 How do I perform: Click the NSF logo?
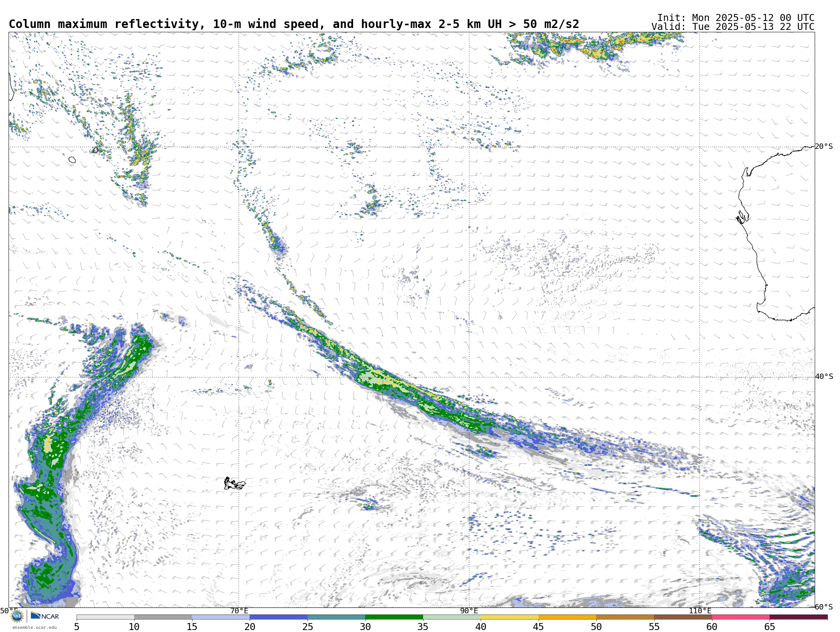coord(17,616)
